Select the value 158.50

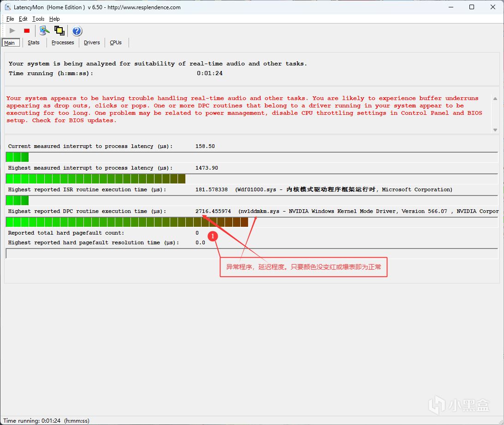pos(205,146)
